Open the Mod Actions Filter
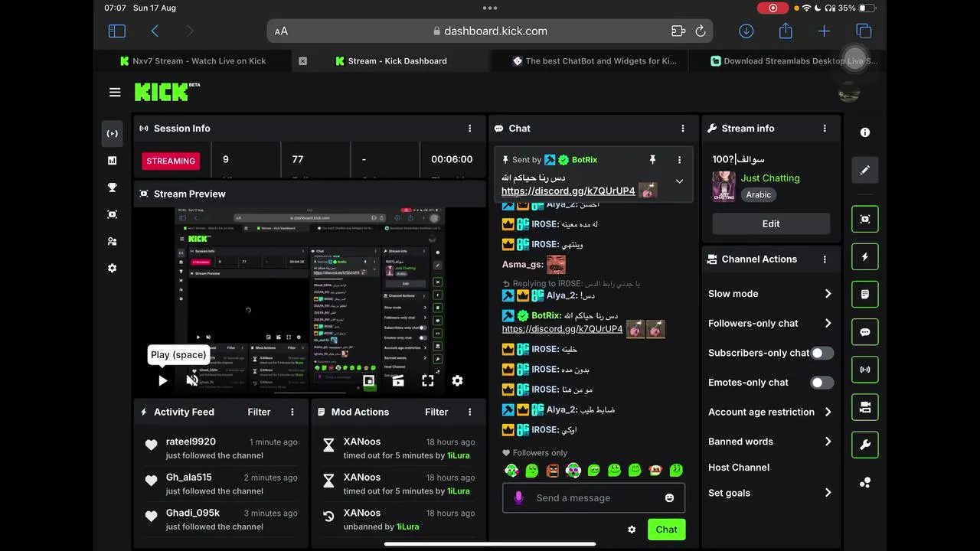 [x=436, y=412]
